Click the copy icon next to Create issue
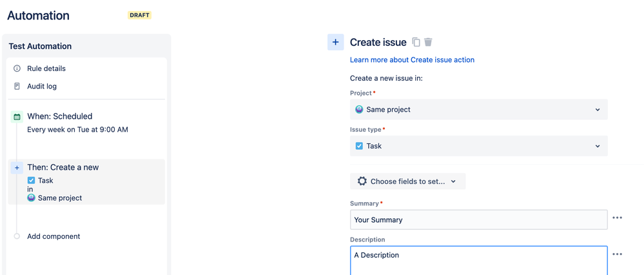Viewport: 644px width, 275px height. tap(416, 42)
